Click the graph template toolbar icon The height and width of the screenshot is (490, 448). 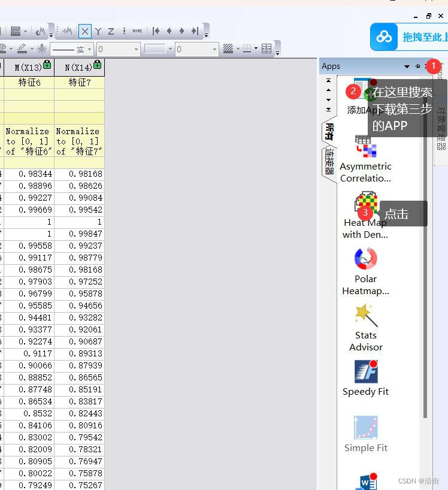pyautogui.click(x=16, y=31)
